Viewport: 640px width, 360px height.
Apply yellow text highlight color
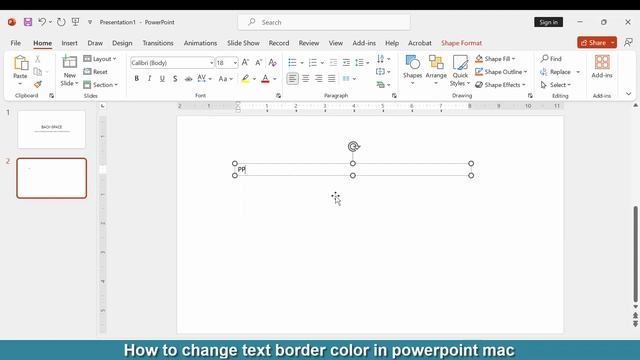click(x=245, y=78)
